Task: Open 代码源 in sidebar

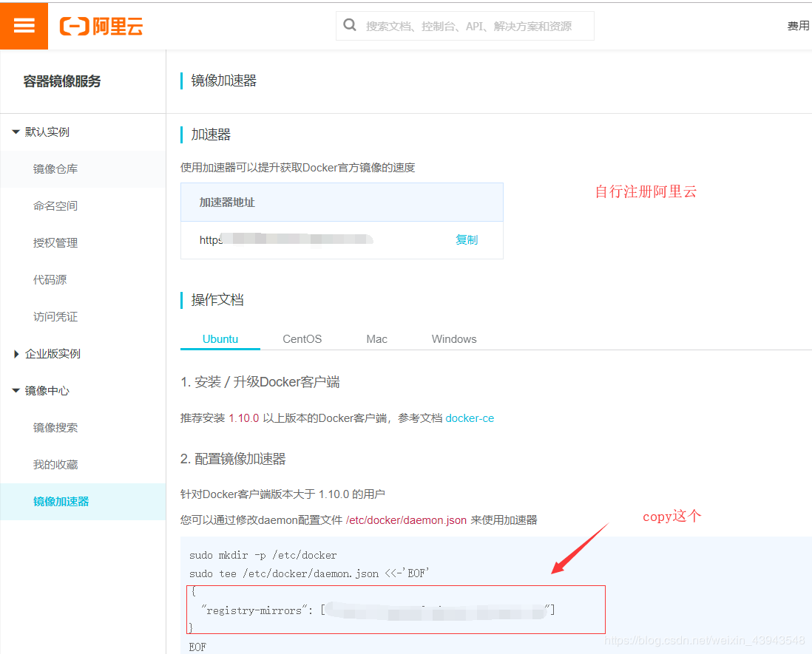Action: coord(50,280)
